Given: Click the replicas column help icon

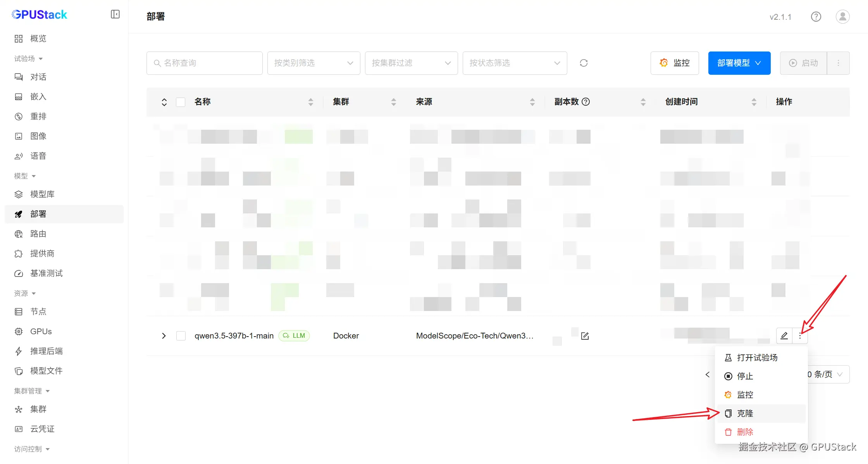Looking at the screenshot, I should click(586, 101).
